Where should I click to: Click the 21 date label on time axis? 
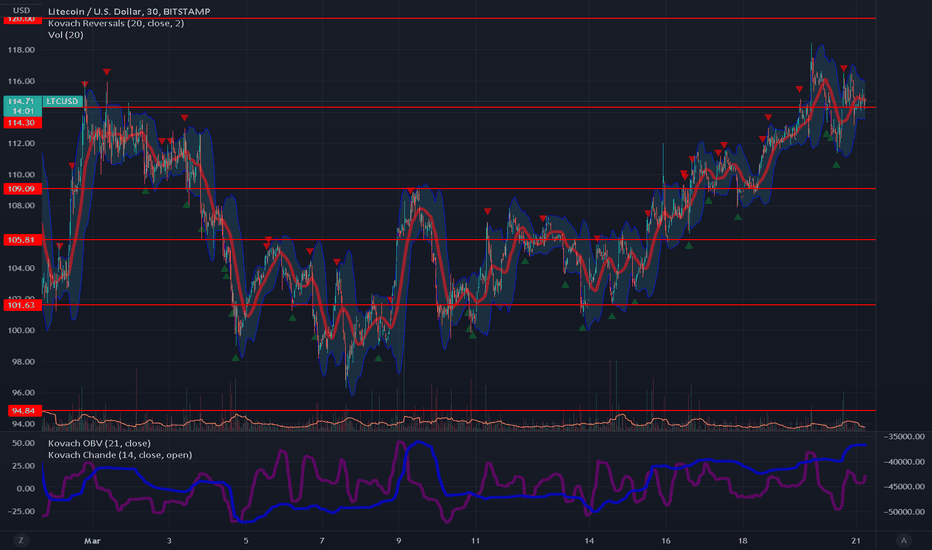tap(856, 540)
